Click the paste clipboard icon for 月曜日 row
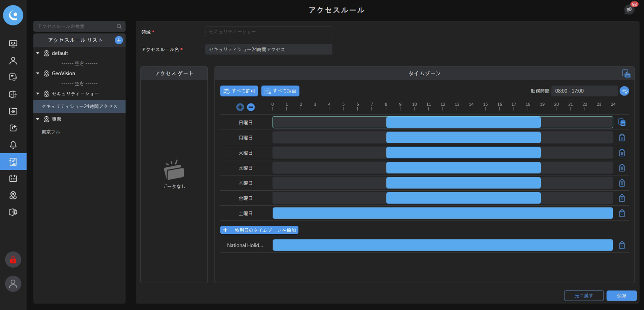Viewport: 644px width, 310px height. [x=622, y=138]
